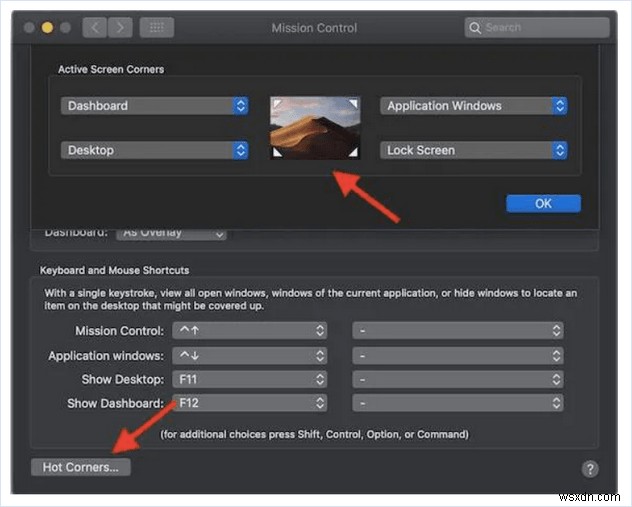Open Mission Control mouse shortcut dropdown

[x=458, y=330]
